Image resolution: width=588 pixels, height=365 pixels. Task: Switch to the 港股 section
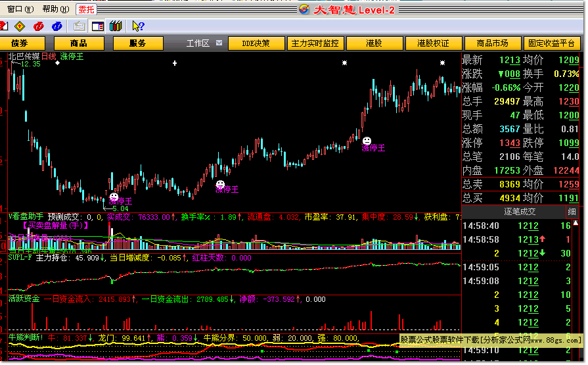(x=374, y=43)
